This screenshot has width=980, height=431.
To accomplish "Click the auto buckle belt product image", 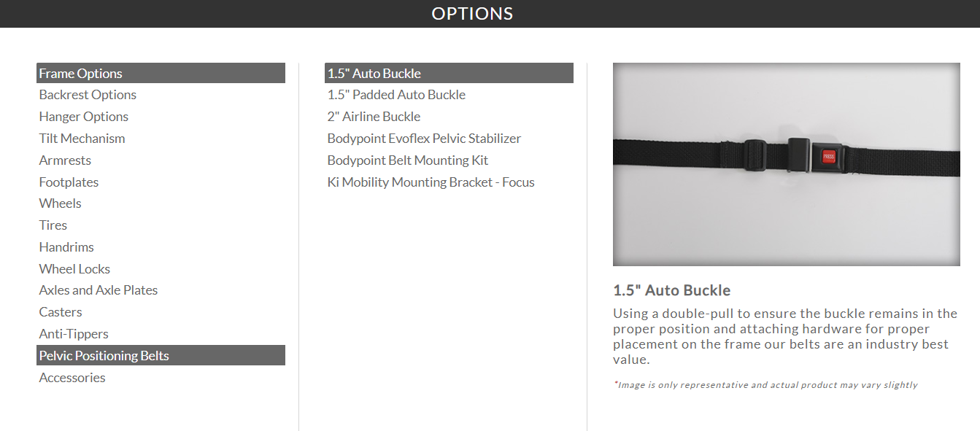I will point(787,164).
